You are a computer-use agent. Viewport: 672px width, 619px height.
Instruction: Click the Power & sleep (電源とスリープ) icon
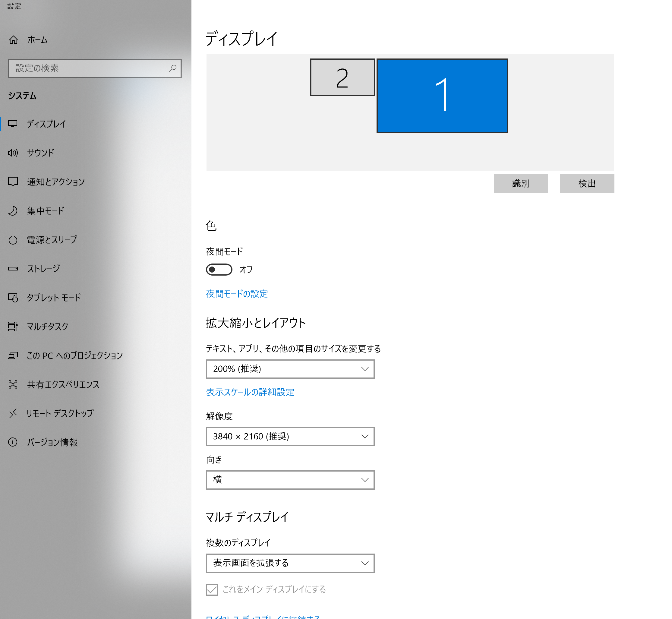pyautogui.click(x=13, y=240)
